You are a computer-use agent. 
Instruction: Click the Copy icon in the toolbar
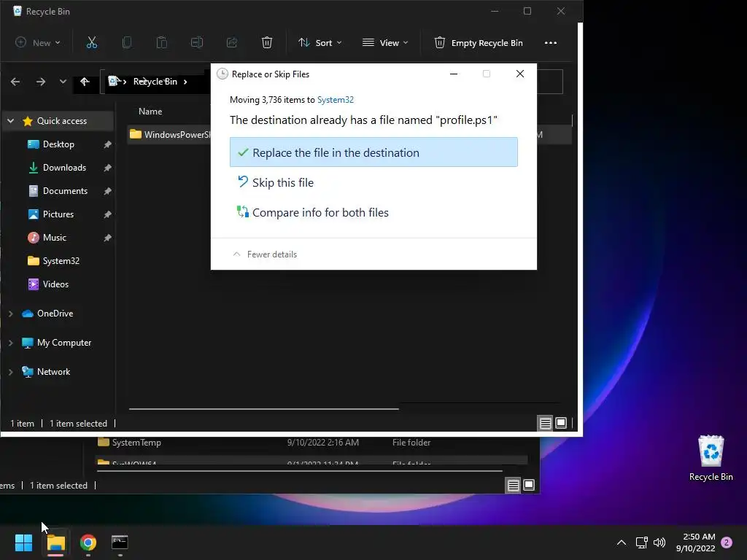point(127,42)
